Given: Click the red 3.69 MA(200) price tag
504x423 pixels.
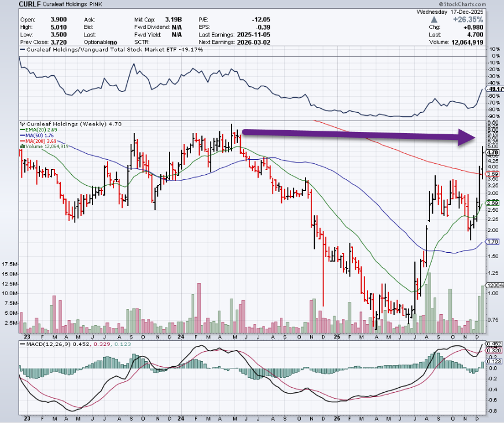Looking at the screenshot, I should click(x=493, y=174).
